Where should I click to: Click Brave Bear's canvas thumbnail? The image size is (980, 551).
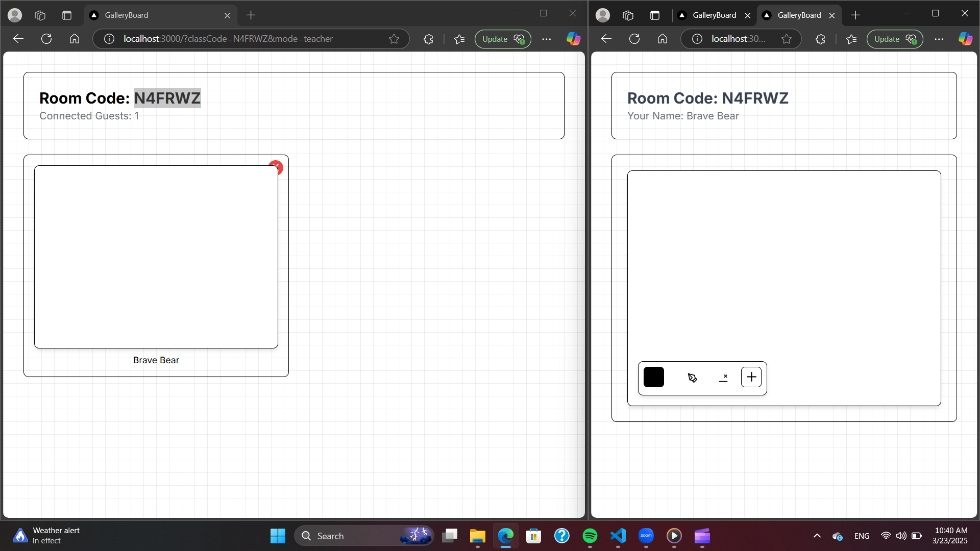point(156,257)
